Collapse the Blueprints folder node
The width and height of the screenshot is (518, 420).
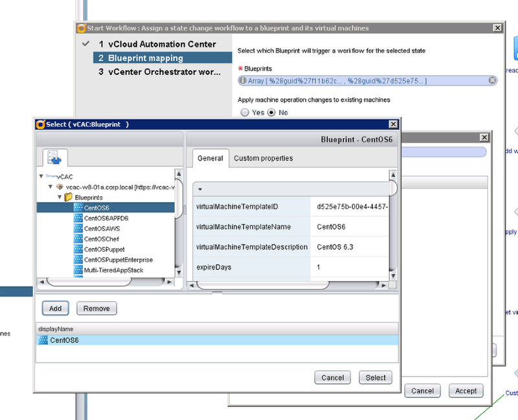click(59, 197)
